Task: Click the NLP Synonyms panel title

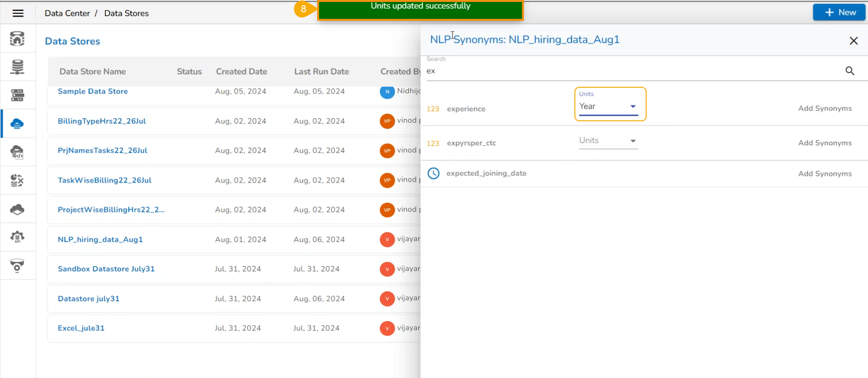Action: [524, 40]
